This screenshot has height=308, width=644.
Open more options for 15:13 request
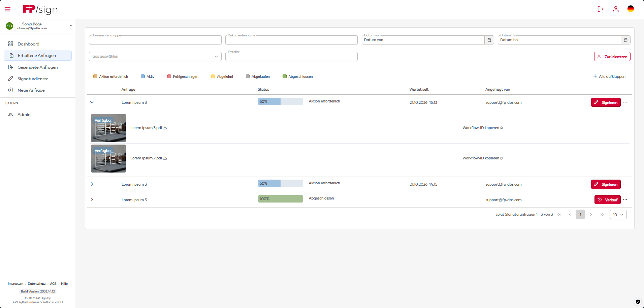tap(625, 102)
